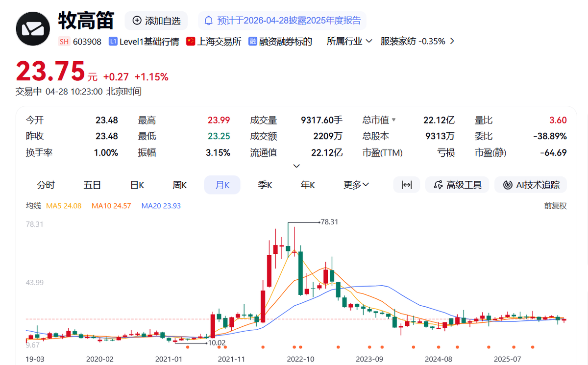Open the 更多 chart period dropdown
The width and height of the screenshot is (588, 365).
[356, 185]
